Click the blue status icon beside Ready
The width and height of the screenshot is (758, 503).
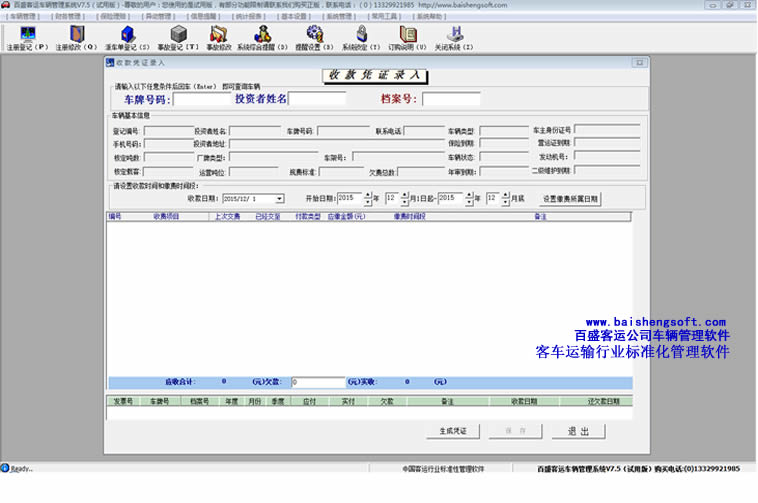pyautogui.click(x=5, y=468)
